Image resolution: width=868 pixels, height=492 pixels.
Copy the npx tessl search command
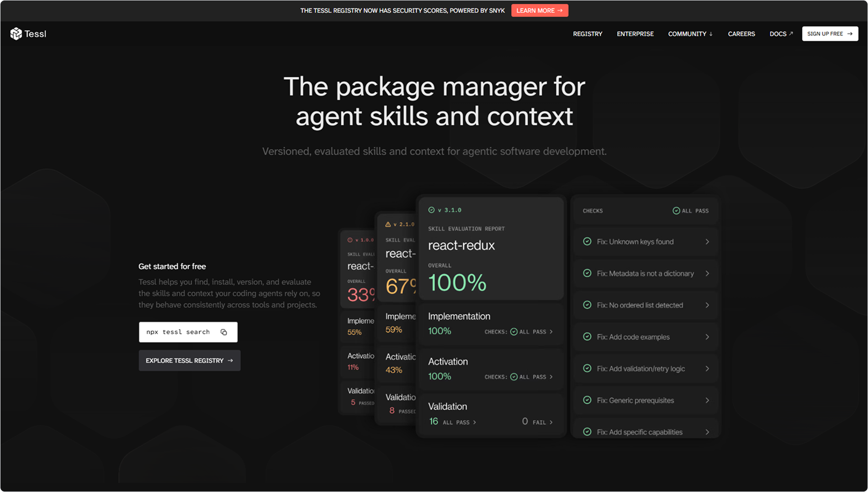pyautogui.click(x=223, y=332)
